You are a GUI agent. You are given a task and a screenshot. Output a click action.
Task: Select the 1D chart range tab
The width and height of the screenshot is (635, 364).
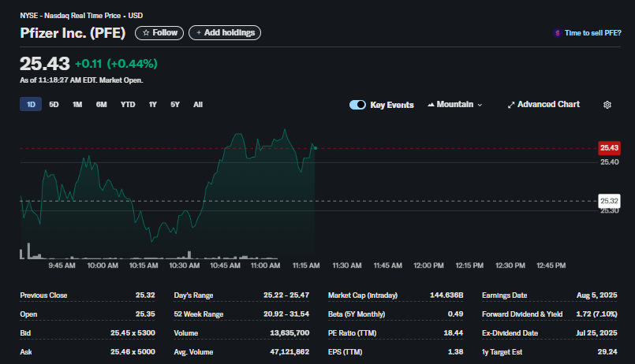[31, 104]
